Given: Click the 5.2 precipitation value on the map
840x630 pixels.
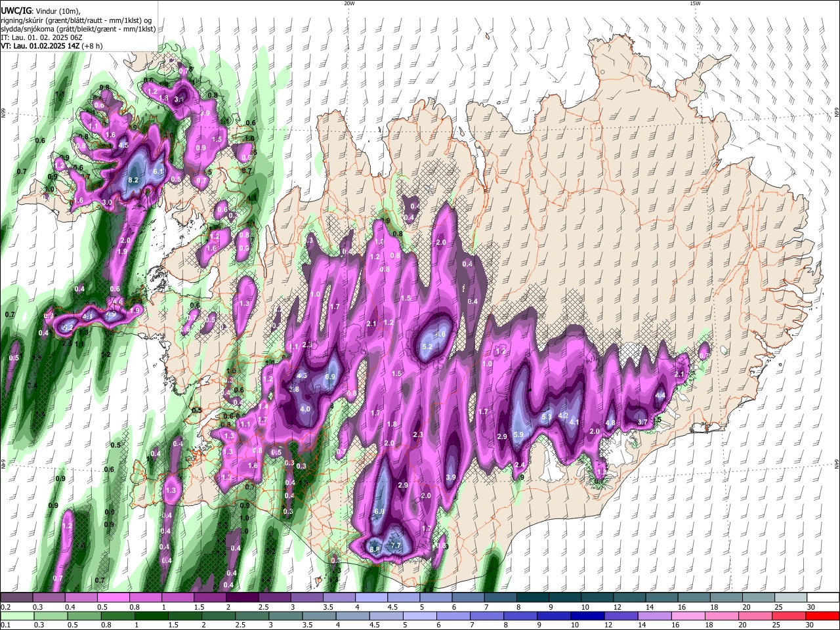Looking at the screenshot, I should [x=427, y=346].
